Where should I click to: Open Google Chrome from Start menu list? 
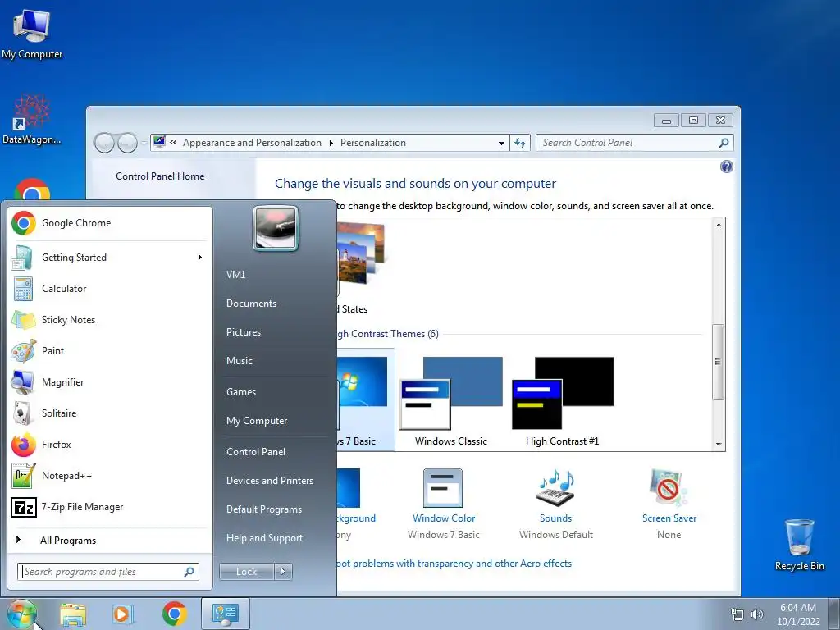(110, 223)
